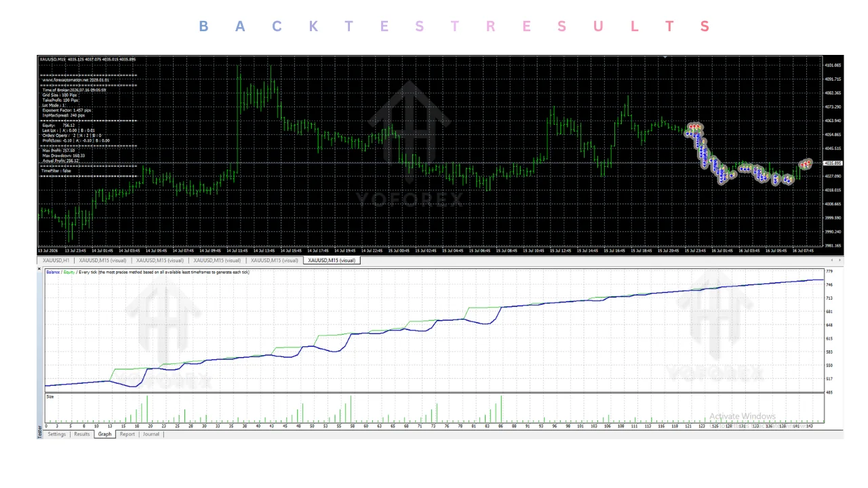Click the 'Equity: 756.12' value
The image size is (868, 488).
pyautogui.click(x=59, y=125)
